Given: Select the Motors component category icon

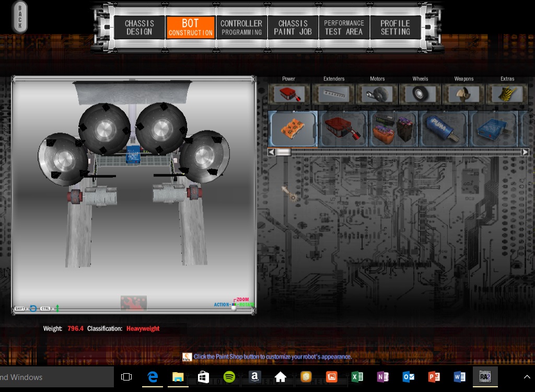Looking at the screenshot, I should click(377, 94).
